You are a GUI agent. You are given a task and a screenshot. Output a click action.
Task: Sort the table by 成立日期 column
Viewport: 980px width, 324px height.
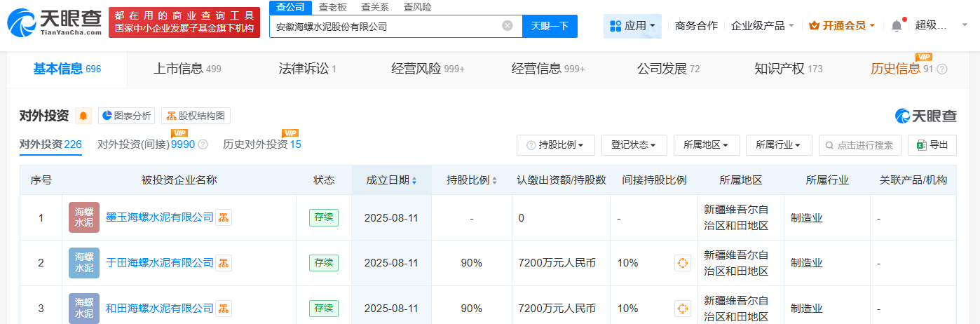click(391, 180)
